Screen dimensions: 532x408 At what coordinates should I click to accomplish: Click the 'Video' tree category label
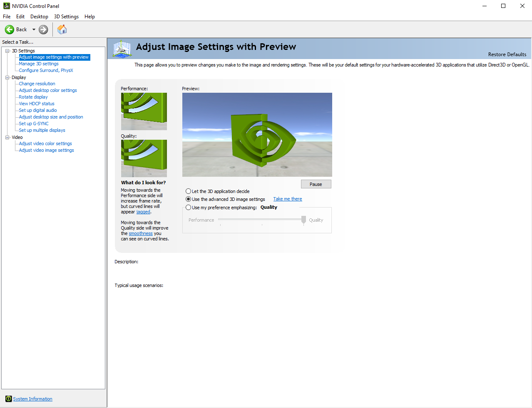[17, 137]
